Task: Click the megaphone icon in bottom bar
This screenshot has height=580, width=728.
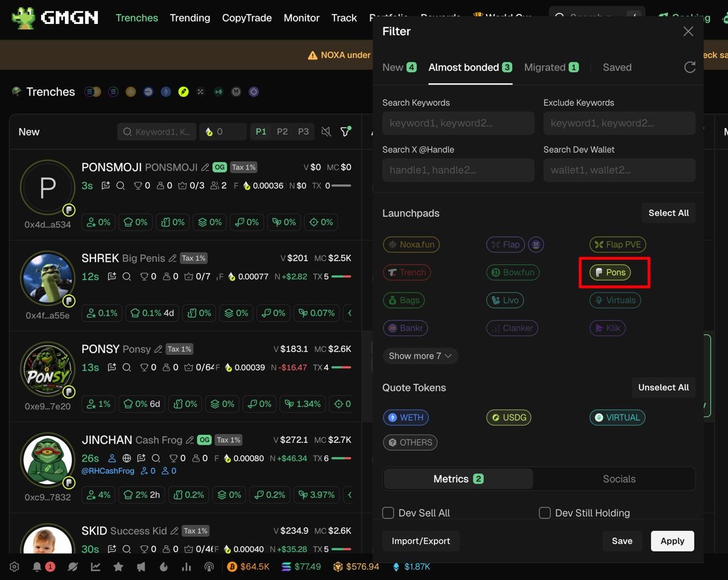Action: point(141,567)
